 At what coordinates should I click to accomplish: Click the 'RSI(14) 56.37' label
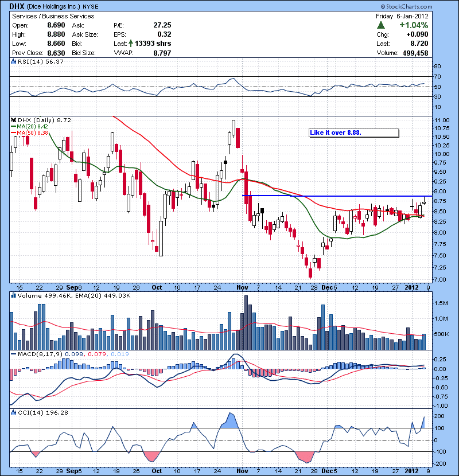(x=40, y=61)
